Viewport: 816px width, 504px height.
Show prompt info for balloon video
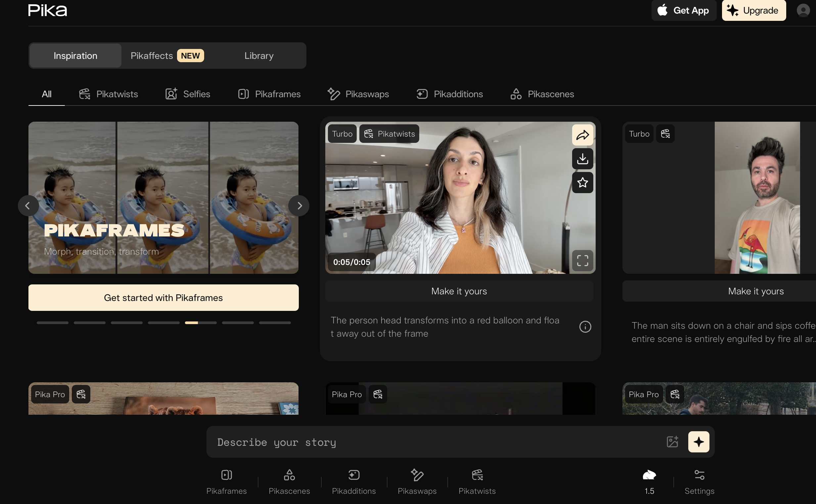(x=585, y=327)
